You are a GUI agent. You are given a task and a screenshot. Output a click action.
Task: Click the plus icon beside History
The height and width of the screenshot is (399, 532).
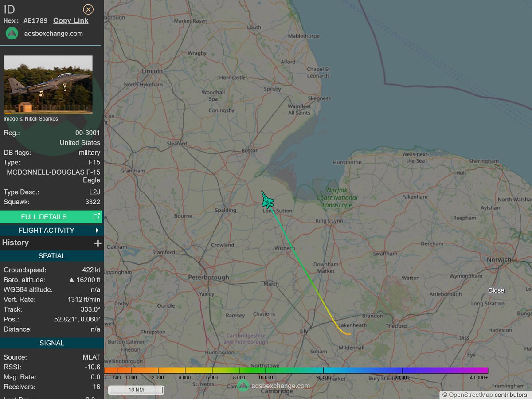click(98, 243)
